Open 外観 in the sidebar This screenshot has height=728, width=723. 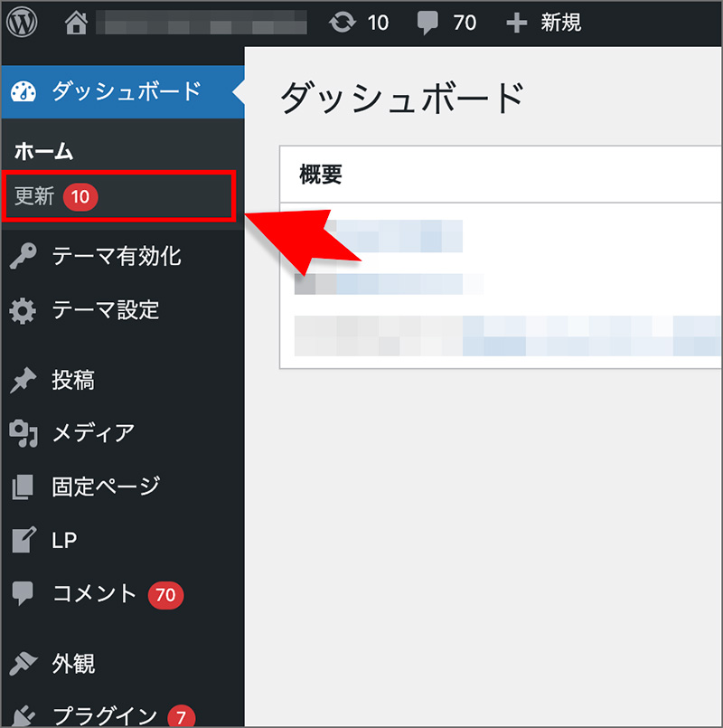pyautogui.click(x=123, y=664)
